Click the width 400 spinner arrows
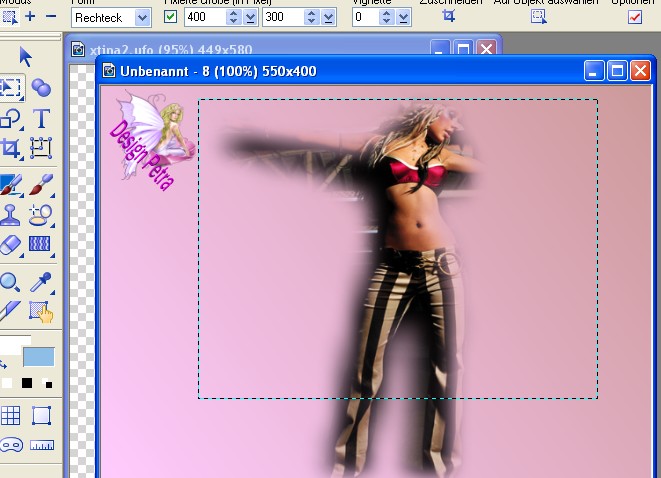The width and height of the screenshot is (661, 478). [233, 17]
